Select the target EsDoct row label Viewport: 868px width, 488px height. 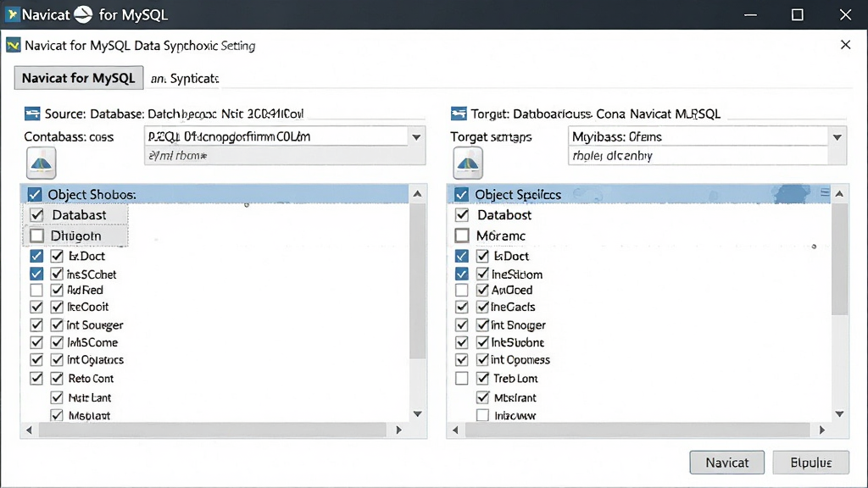(511, 256)
